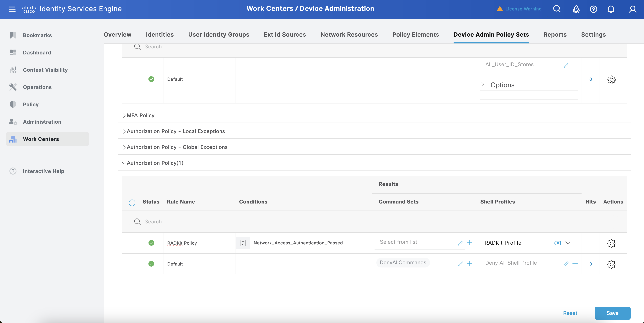The width and height of the screenshot is (644, 323).
Task: Switch to the Settings tab
Action: click(593, 35)
